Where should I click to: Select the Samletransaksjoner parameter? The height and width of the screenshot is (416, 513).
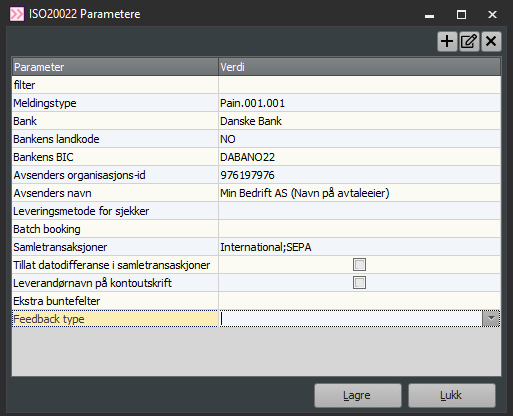(x=115, y=247)
